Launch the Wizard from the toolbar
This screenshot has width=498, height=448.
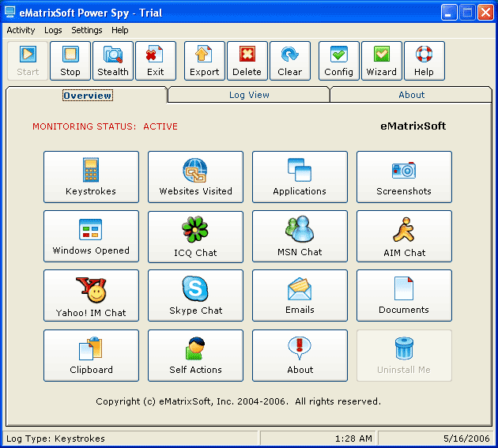(x=382, y=61)
